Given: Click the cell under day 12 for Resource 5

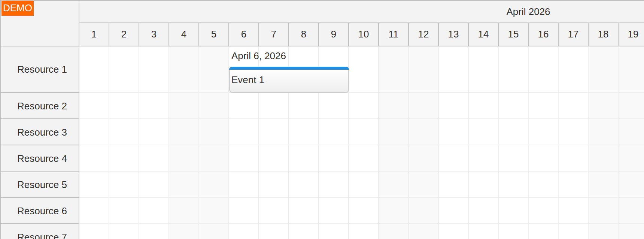Looking at the screenshot, I should coord(423,184).
